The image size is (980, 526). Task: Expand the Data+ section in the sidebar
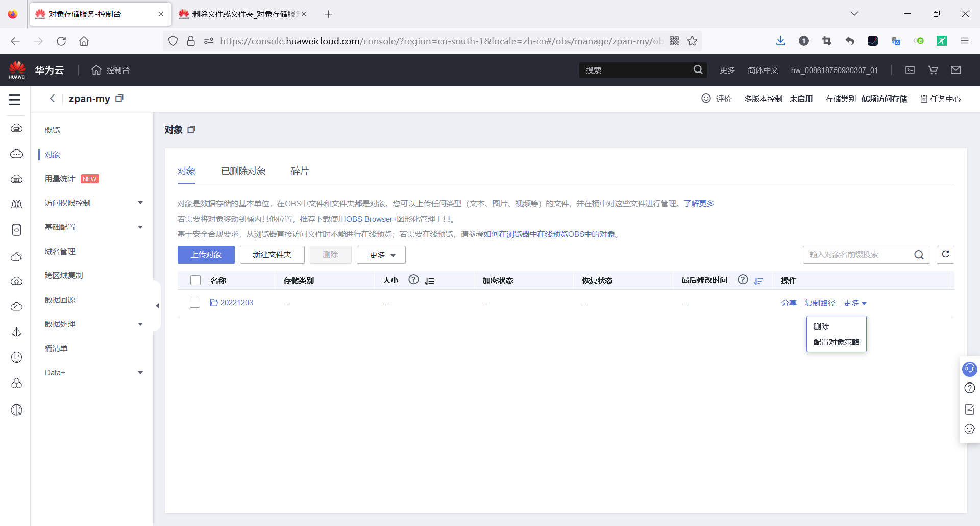(x=55, y=372)
